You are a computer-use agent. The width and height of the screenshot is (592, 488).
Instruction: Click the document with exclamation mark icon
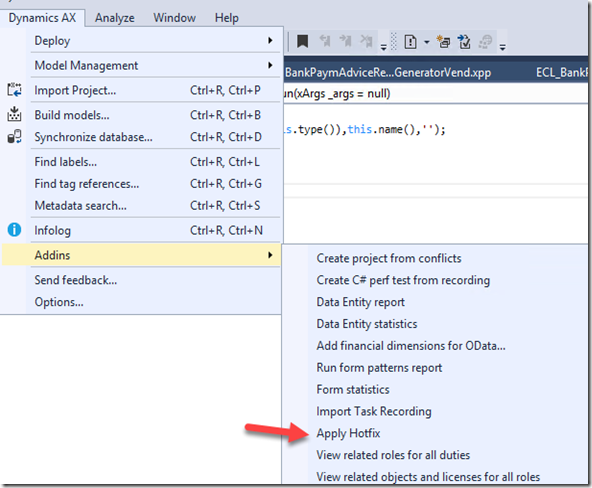click(410, 42)
